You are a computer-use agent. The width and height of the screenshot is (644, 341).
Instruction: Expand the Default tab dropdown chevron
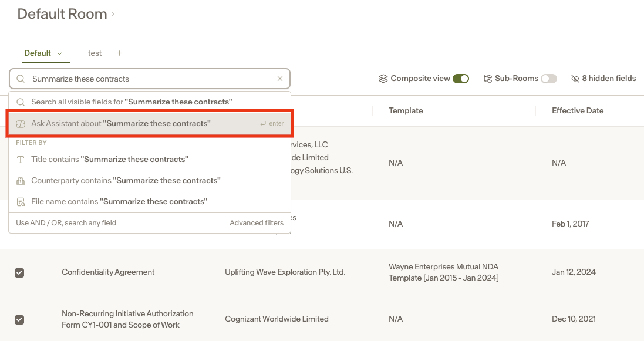[59, 53]
